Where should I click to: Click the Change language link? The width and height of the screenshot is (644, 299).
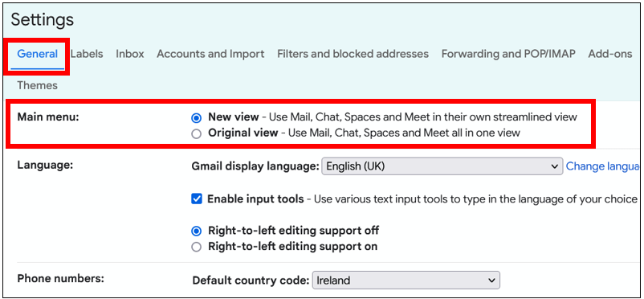(603, 166)
